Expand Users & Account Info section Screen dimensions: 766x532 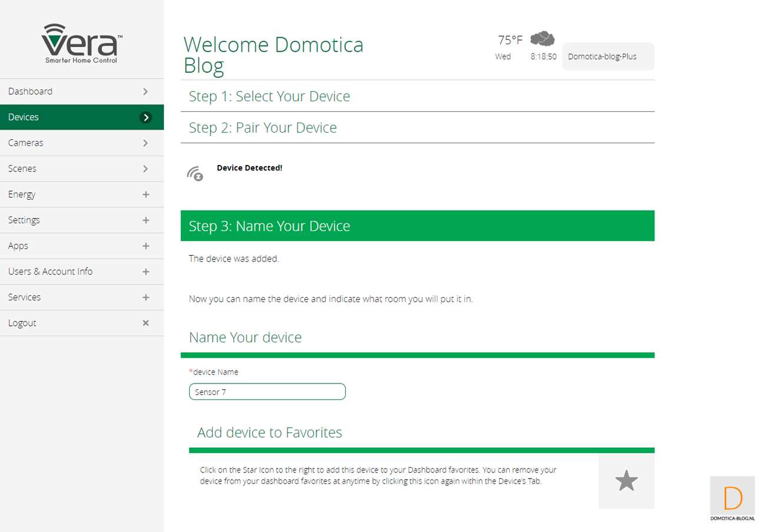(x=146, y=272)
